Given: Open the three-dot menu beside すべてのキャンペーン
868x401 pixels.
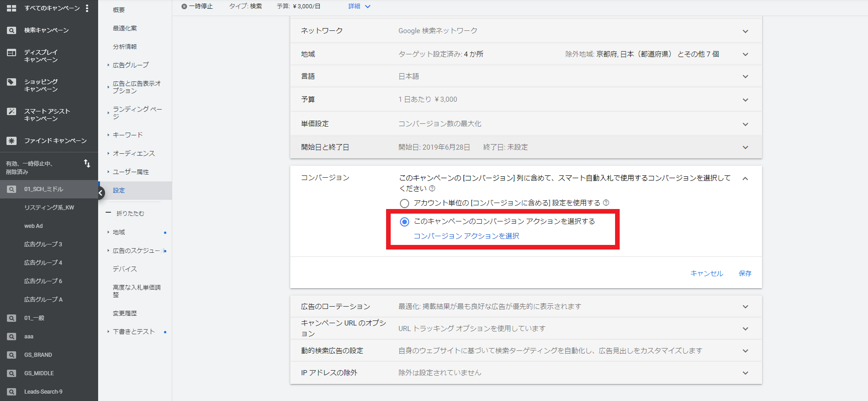Looking at the screenshot, I should [x=87, y=8].
